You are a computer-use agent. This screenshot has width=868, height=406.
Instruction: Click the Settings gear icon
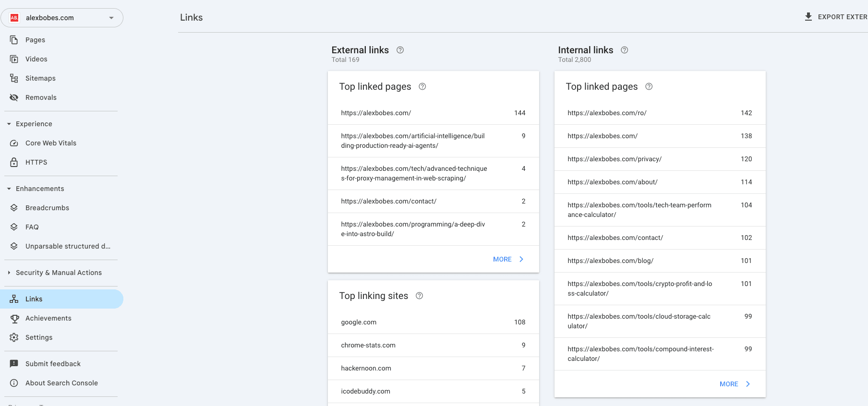pyautogui.click(x=14, y=337)
